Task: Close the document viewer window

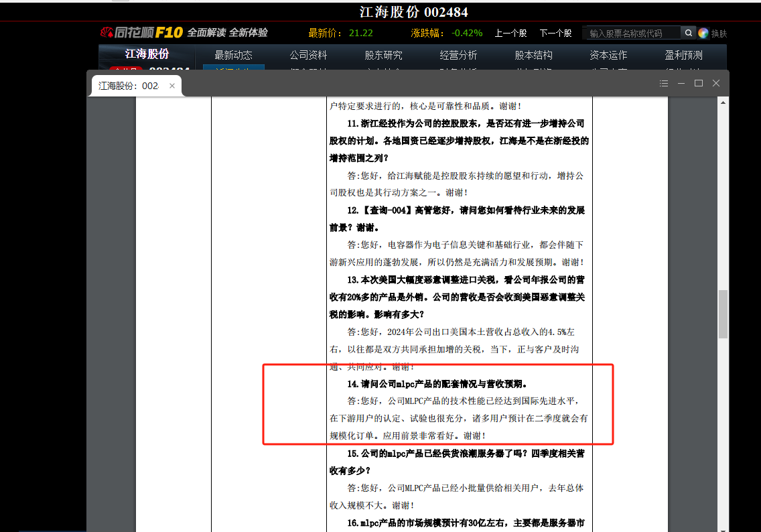Action: click(716, 84)
